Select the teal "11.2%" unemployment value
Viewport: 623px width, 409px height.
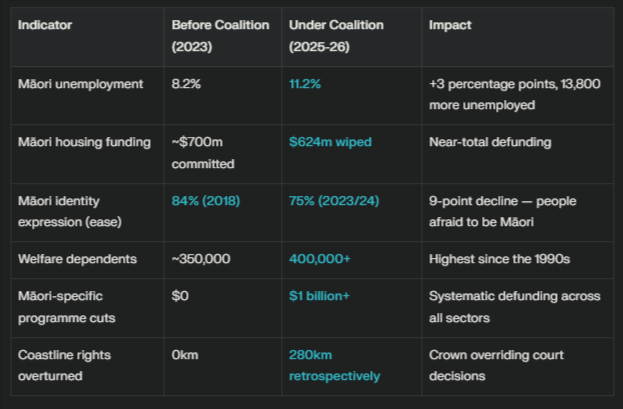tap(305, 85)
